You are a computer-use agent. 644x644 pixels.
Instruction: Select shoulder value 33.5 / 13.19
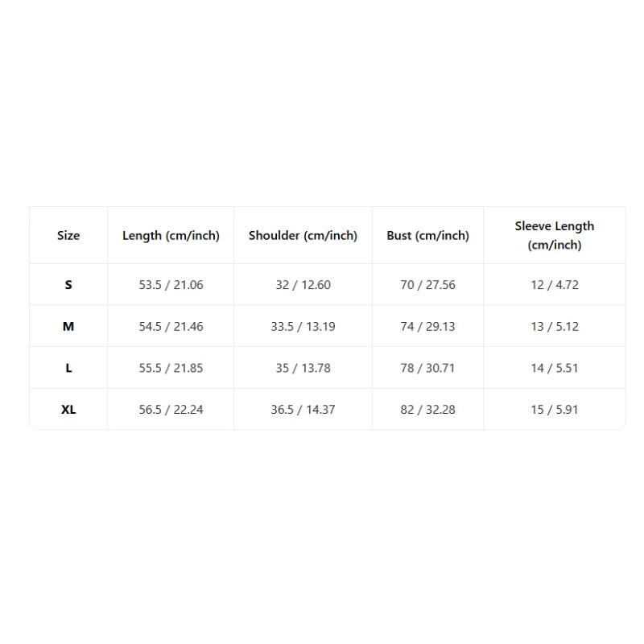303,327
